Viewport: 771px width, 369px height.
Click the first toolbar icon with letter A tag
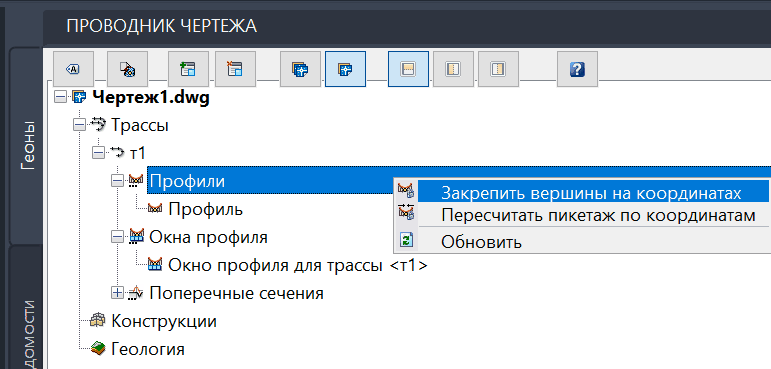click(72, 69)
